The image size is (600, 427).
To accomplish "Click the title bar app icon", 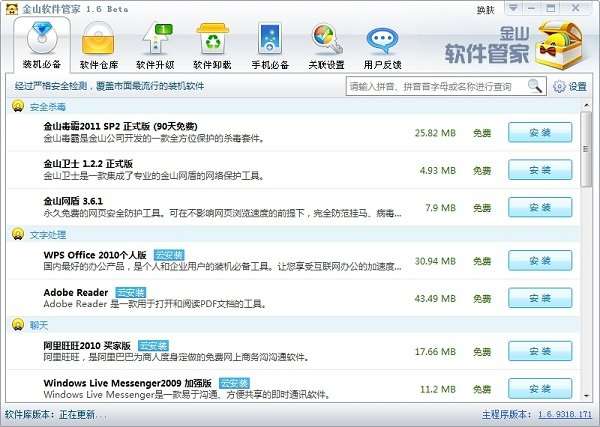I will click(x=12, y=9).
